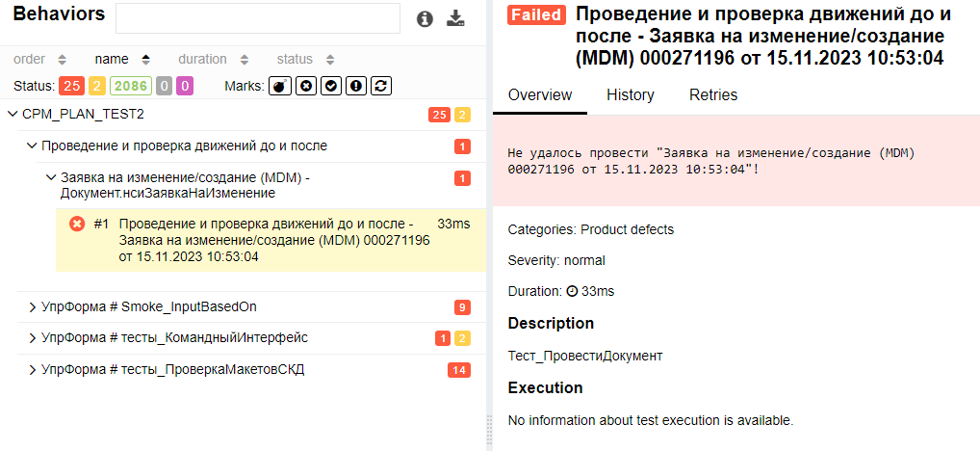The image size is (980, 451).
Task: Expand УпрФорма # тесты_ПроверкаМакетовСКД group
Action: click(32, 369)
